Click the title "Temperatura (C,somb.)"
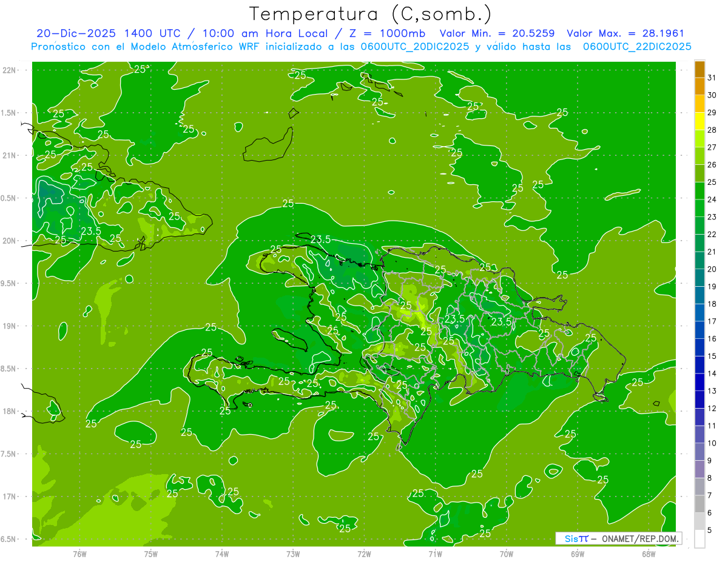This screenshot has width=728, height=562. [371, 13]
